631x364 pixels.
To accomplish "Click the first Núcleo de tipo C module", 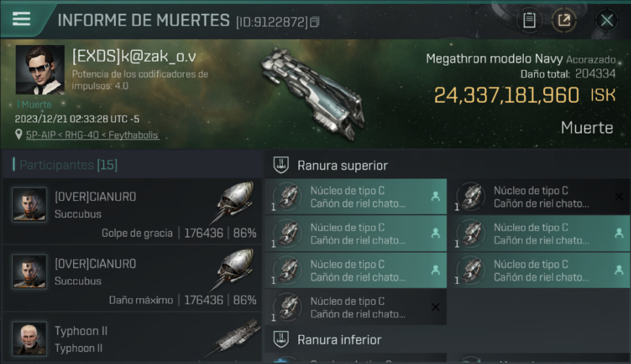I will click(356, 197).
